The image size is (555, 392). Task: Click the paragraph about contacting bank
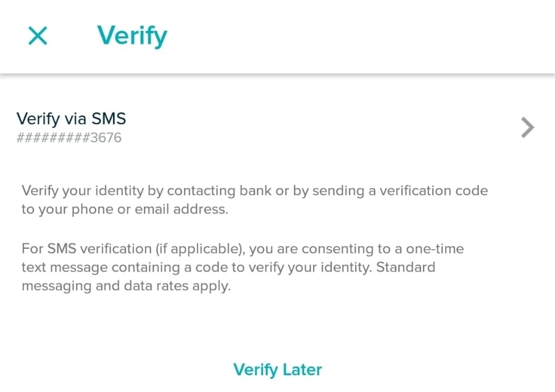click(x=254, y=200)
